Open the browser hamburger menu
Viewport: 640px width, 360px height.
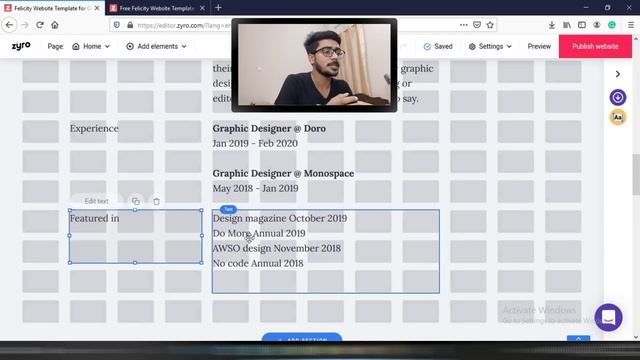[631, 25]
